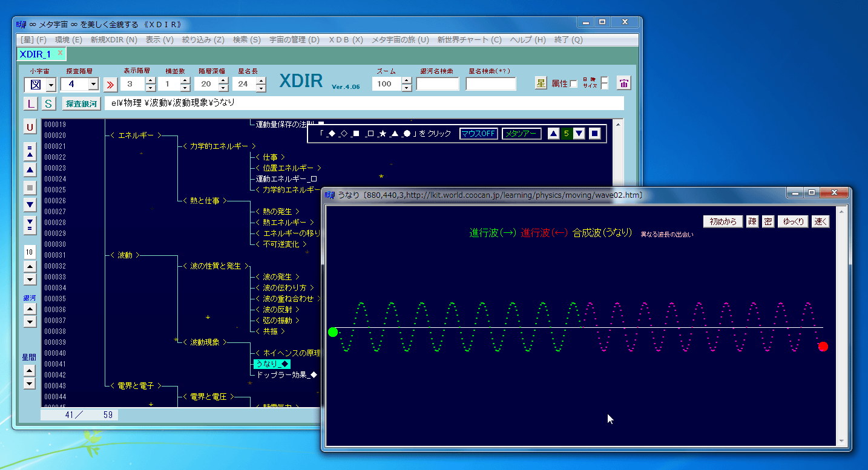868x470 pixels.
Task: Increase the ズーム value
Action: pyautogui.click(x=407, y=81)
